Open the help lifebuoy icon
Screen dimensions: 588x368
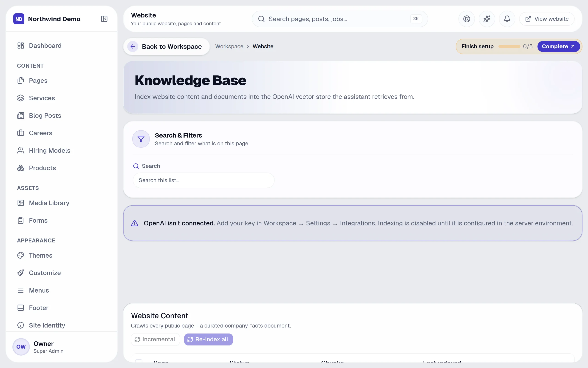tap(466, 19)
